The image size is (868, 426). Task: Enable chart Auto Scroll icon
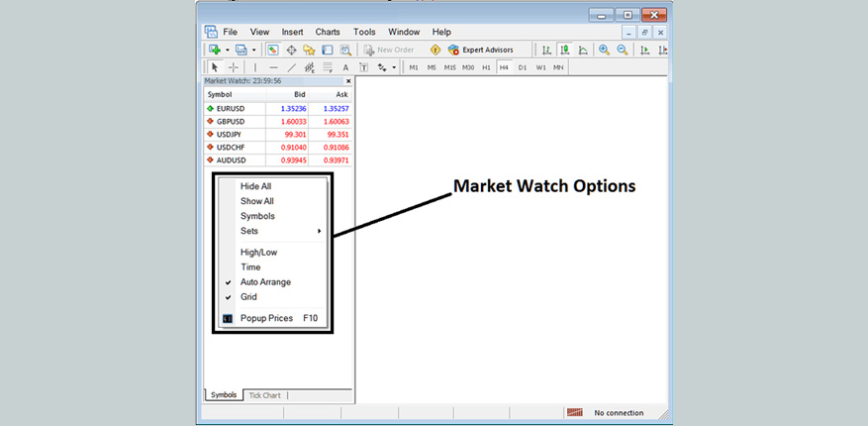[645, 50]
